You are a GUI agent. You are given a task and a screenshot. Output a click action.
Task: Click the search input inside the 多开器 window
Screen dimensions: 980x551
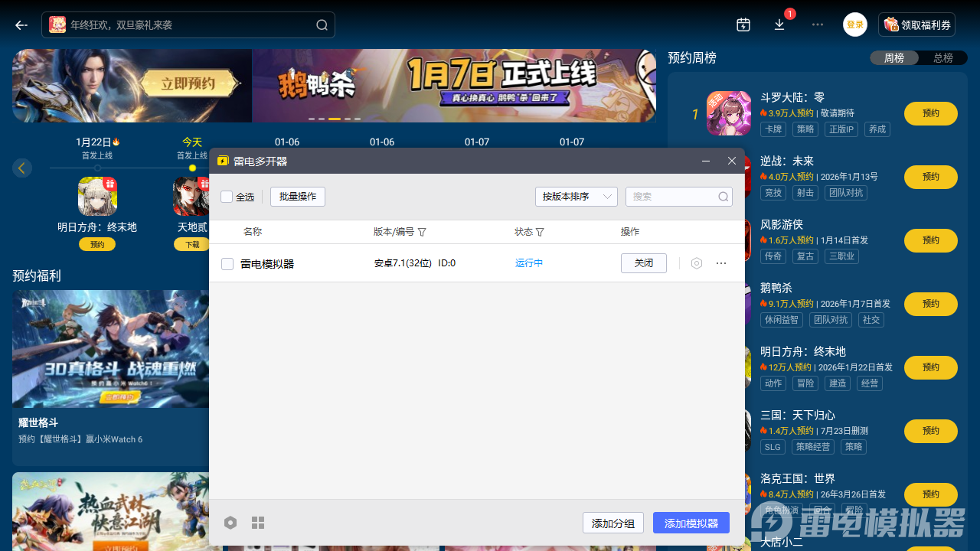coord(674,197)
